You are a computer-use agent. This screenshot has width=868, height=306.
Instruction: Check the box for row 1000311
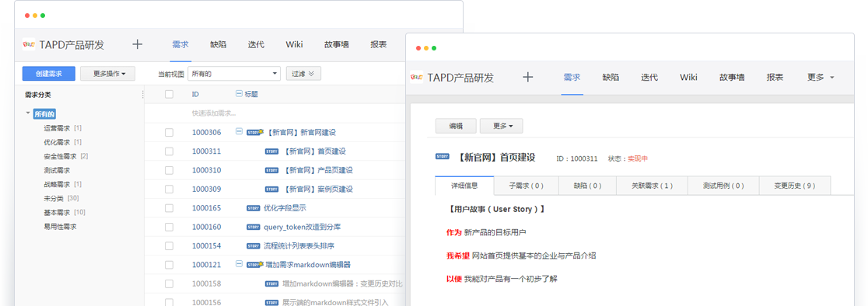(x=169, y=151)
